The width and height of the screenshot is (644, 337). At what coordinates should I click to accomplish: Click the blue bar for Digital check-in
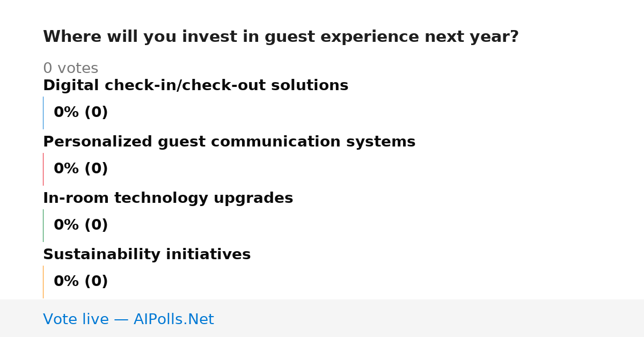pyautogui.click(x=43, y=113)
